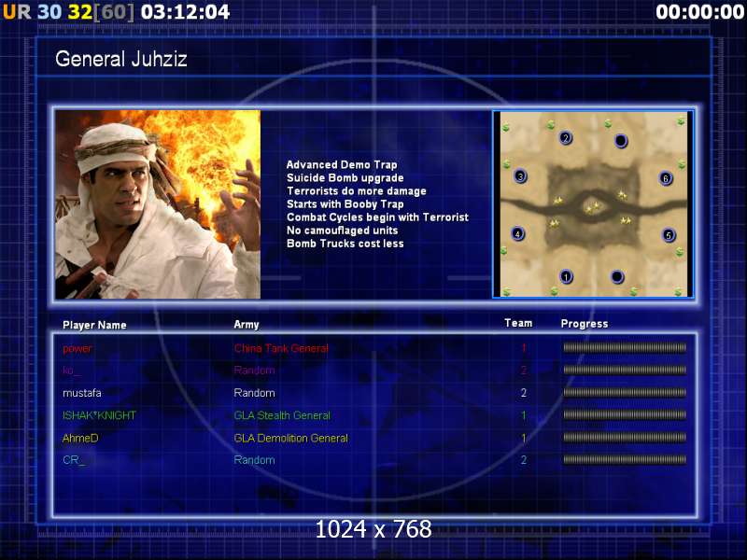747x560 pixels.
Task: Click Terrorists do more damage line
Action: pos(357,191)
